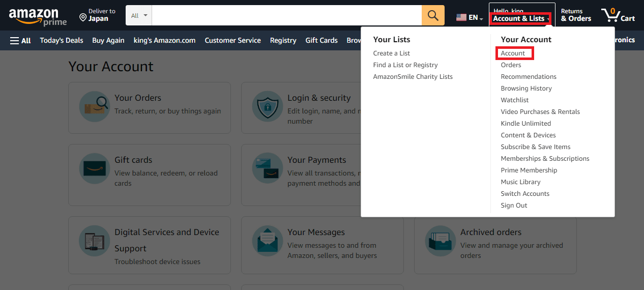
Task: Click the Your Messages envelope icon
Action: click(267, 241)
